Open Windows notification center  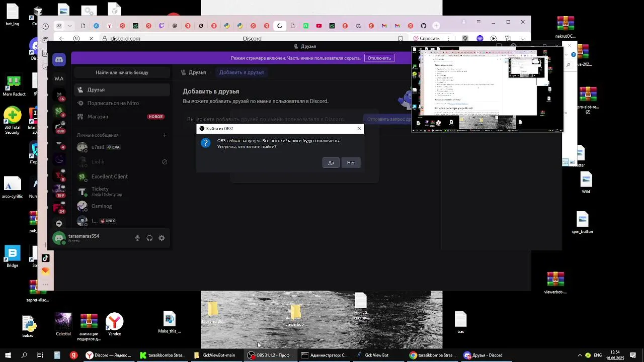pos(633,355)
